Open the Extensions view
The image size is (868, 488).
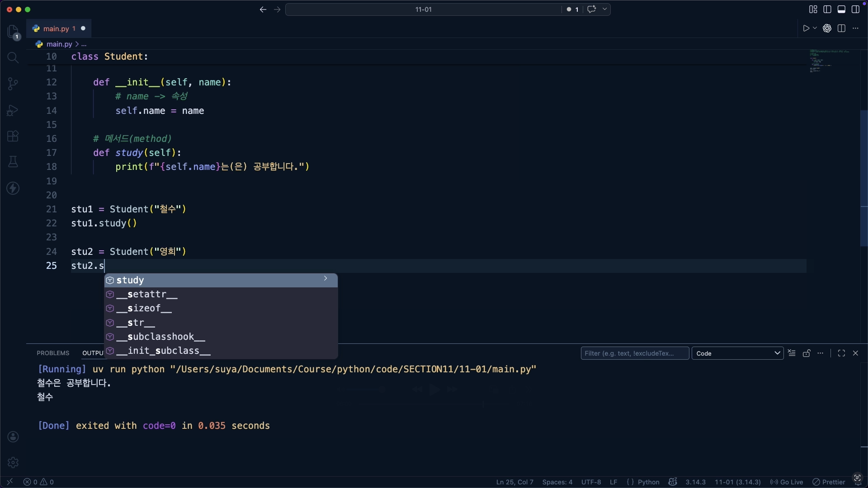click(x=13, y=136)
